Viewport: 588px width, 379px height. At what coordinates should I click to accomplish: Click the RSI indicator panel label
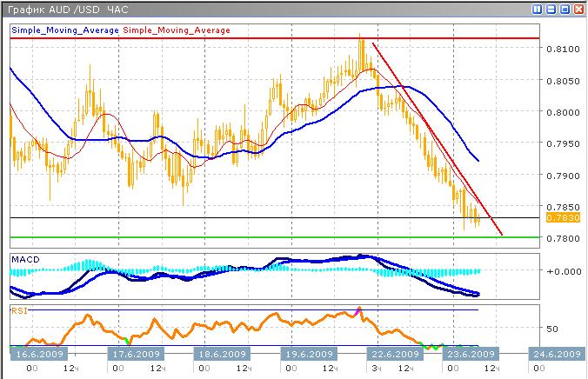19,309
